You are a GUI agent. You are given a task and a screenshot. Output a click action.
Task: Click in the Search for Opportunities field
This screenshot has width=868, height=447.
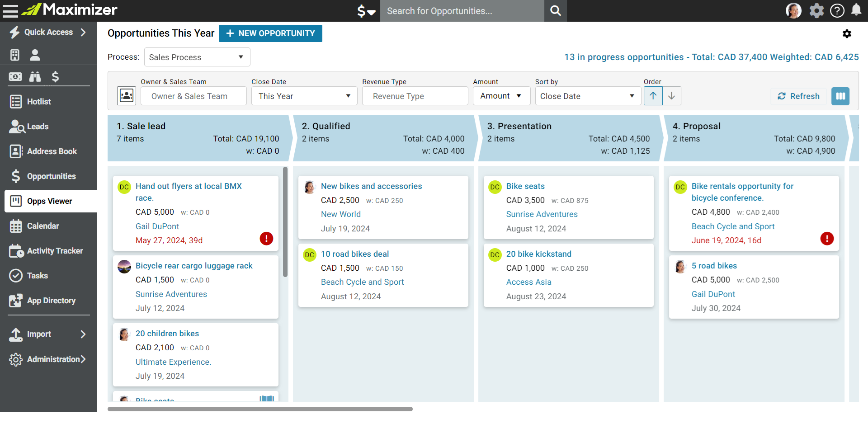(x=462, y=11)
